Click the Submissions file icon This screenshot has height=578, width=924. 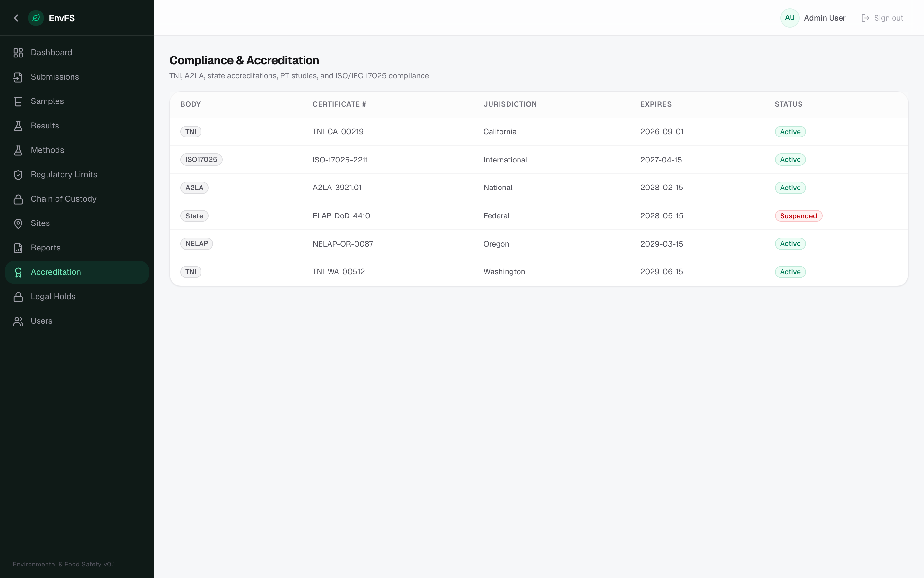18,77
